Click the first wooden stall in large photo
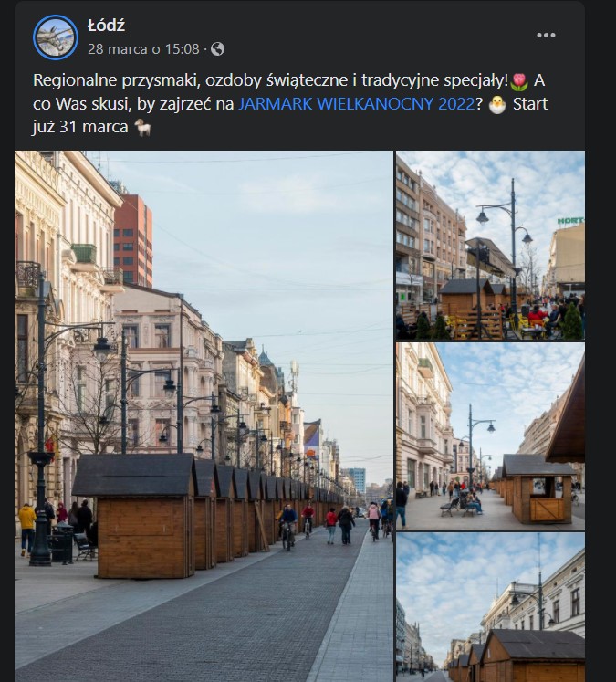 click(136, 516)
